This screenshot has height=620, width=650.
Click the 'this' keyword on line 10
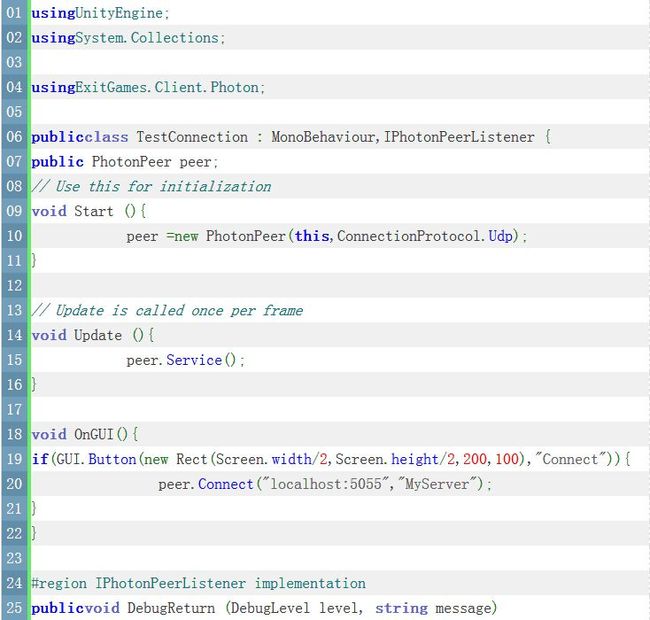(x=312, y=236)
